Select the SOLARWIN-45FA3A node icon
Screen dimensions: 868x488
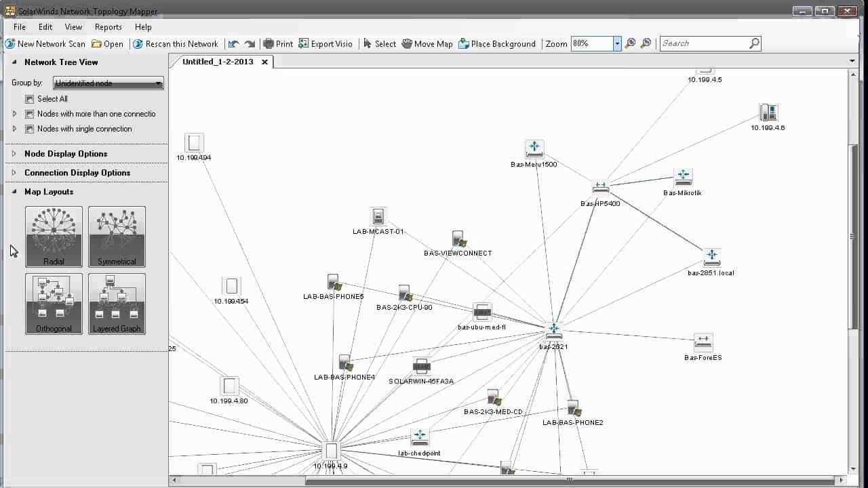[x=421, y=367]
